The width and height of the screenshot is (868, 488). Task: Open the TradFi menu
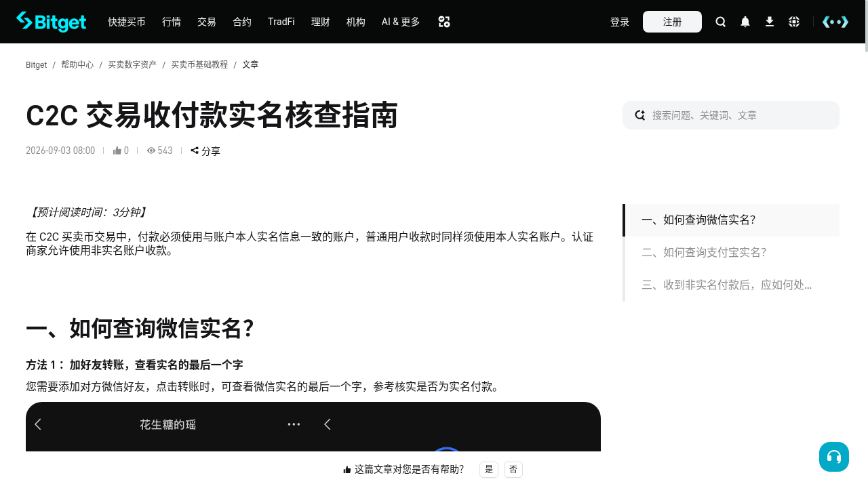(x=281, y=22)
